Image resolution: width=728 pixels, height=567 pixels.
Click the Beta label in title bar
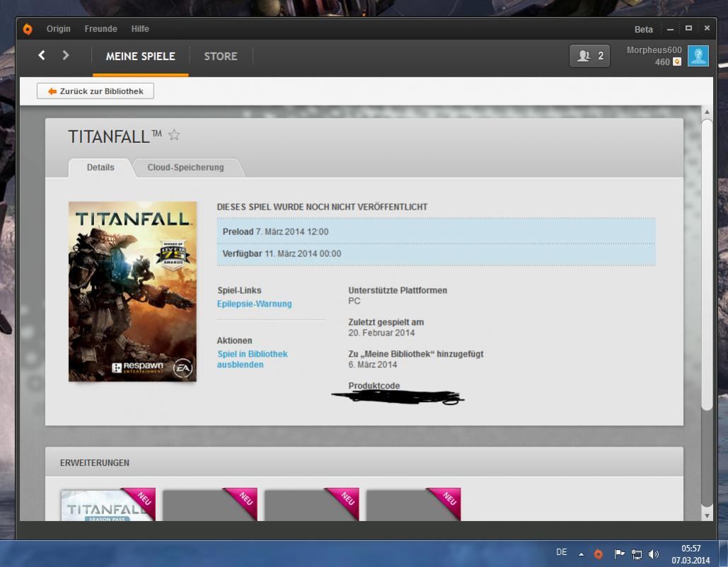pyautogui.click(x=644, y=29)
